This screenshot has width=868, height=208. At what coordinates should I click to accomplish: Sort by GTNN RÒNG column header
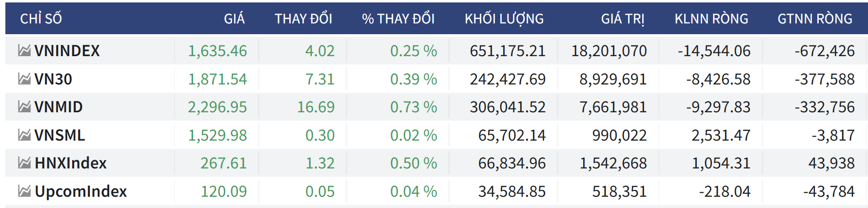(814, 19)
